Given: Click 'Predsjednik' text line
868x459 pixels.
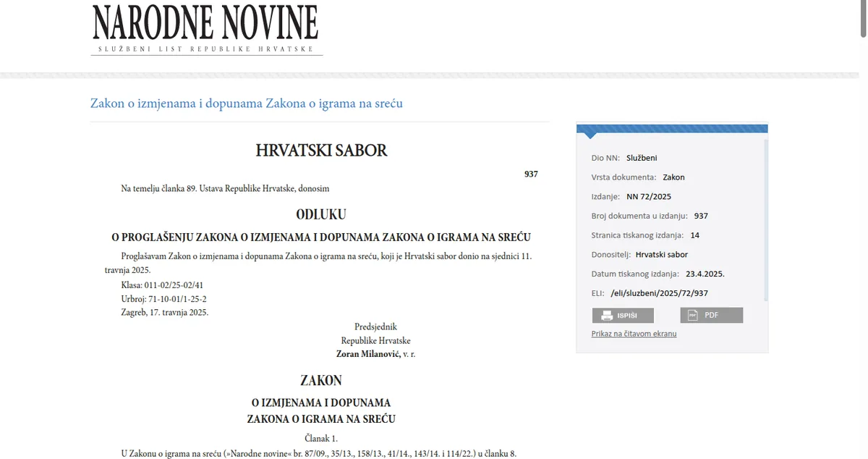Looking at the screenshot, I should point(375,327).
